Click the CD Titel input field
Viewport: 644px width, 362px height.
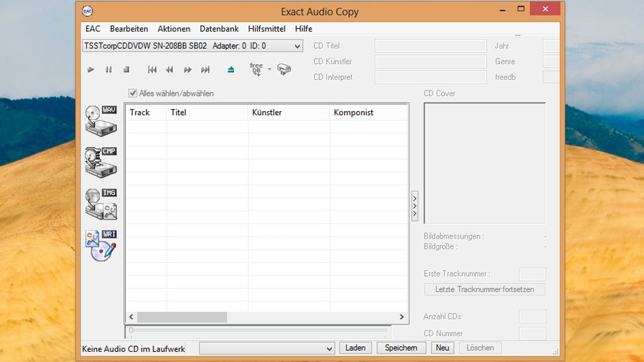(x=430, y=45)
